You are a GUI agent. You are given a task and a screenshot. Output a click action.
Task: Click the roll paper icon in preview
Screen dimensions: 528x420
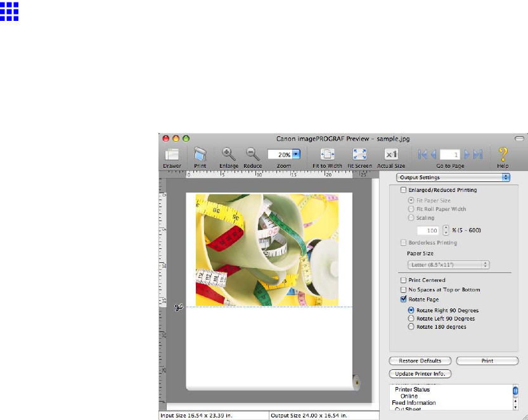tap(356, 383)
